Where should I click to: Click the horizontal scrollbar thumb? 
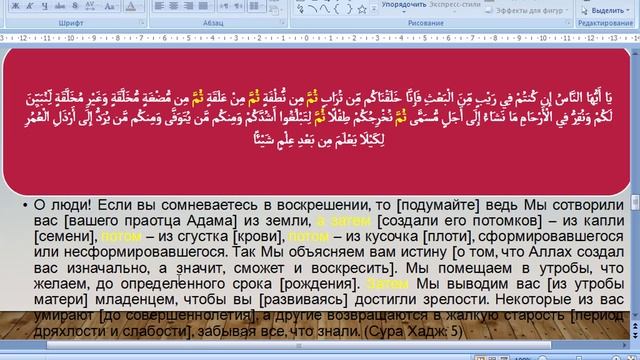point(298,345)
